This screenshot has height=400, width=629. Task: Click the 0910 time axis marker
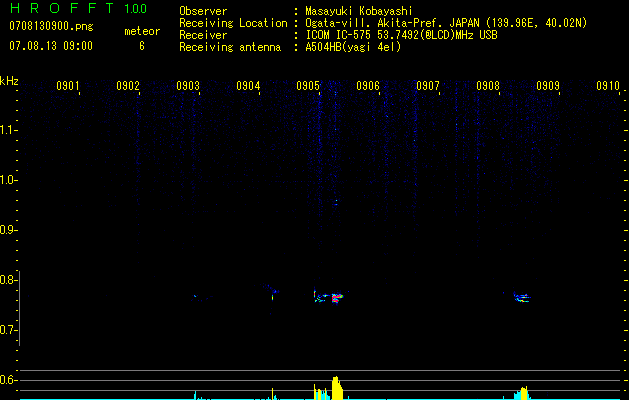point(608,86)
